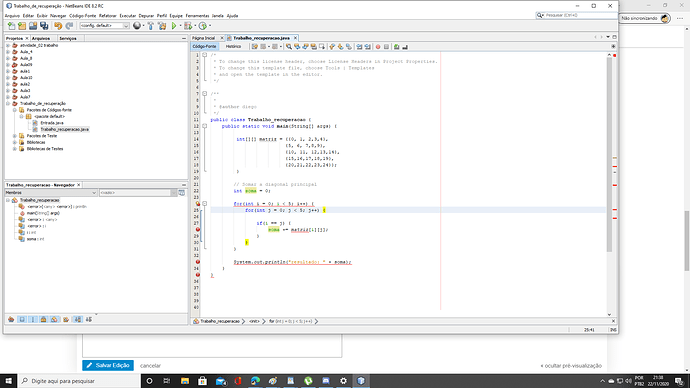Click the Undo arrow icon
This screenshot has width=690, height=388.
tap(58, 26)
